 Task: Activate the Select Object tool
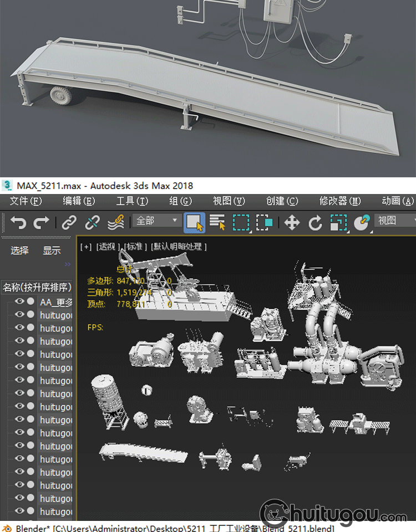194,223
